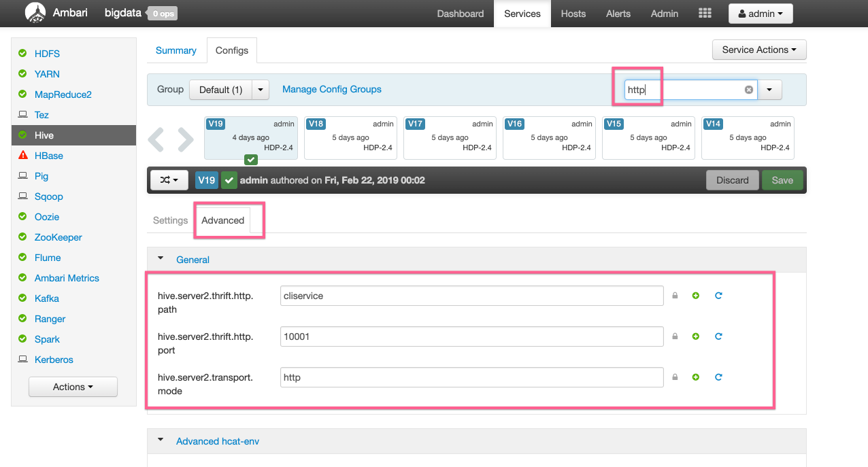
Task: Select HBase service in sidebar
Action: point(49,156)
